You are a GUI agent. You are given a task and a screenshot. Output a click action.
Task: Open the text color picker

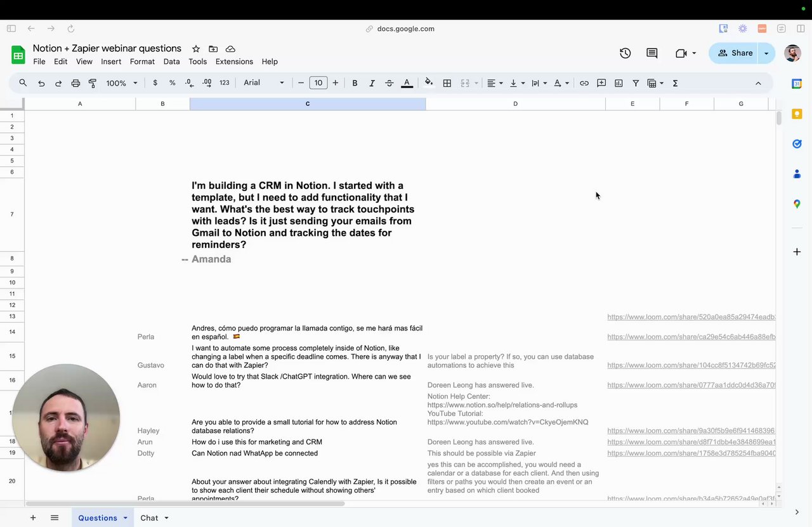(x=407, y=83)
